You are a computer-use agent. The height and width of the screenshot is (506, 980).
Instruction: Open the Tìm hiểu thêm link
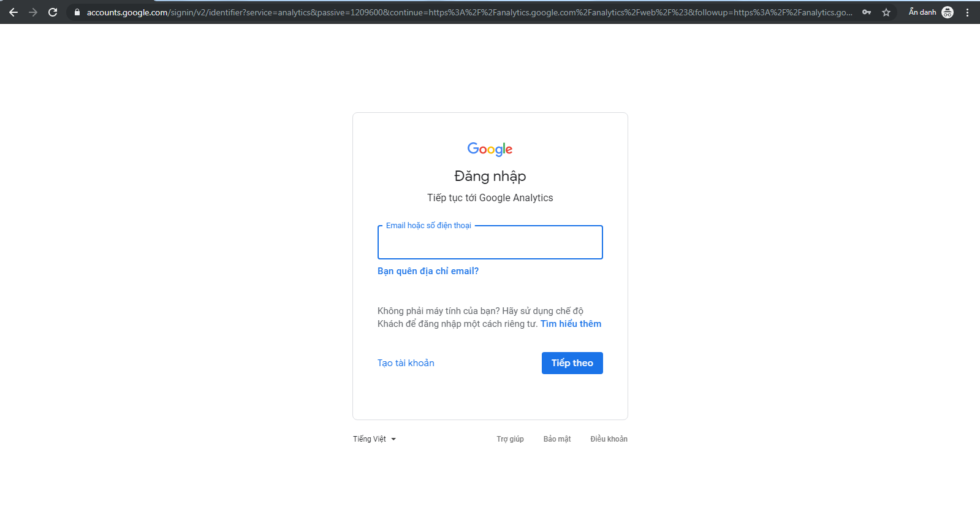click(x=571, y=324)
